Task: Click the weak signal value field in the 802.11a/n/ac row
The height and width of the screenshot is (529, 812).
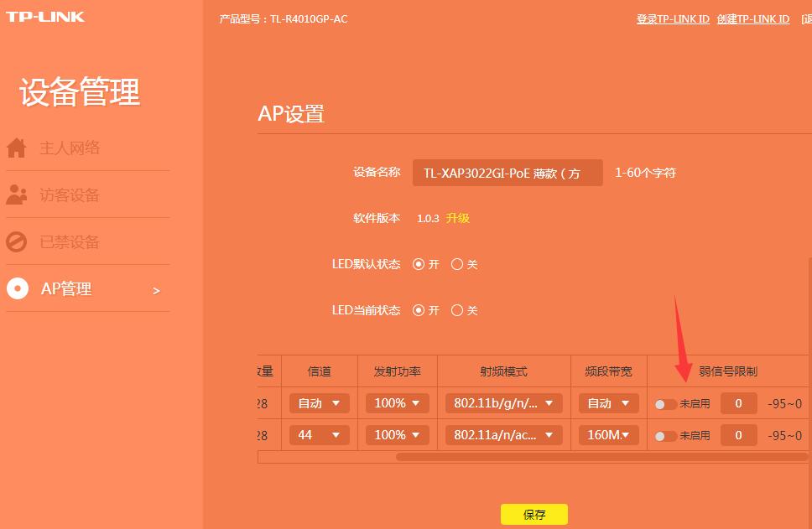Action: pyautogui.click(x=738, y=435)
